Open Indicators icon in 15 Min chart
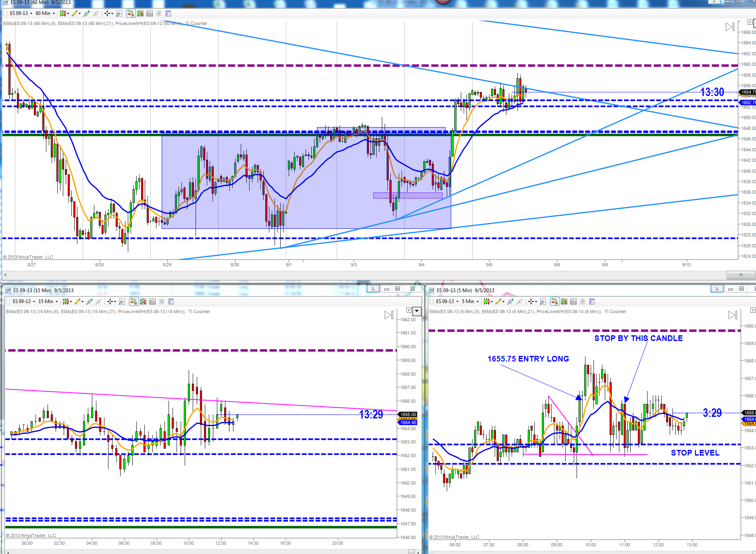This screenshot has width=756, height=554. click(152, 301)
